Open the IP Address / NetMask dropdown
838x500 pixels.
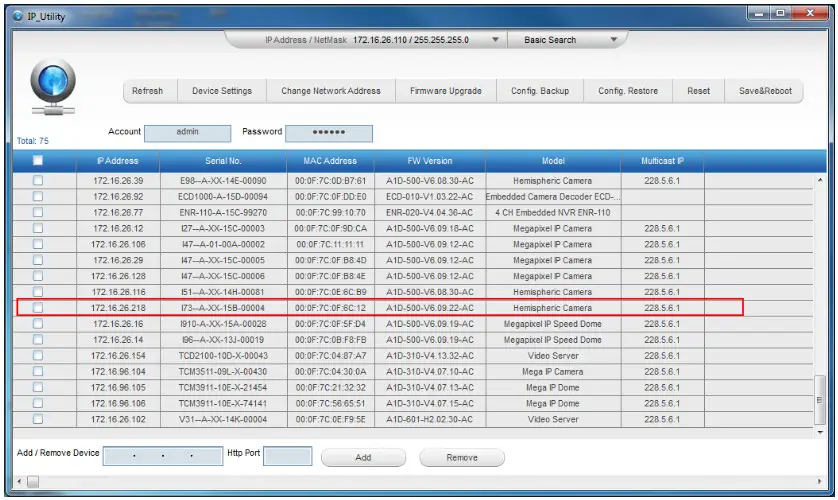[x=495, y=40]
